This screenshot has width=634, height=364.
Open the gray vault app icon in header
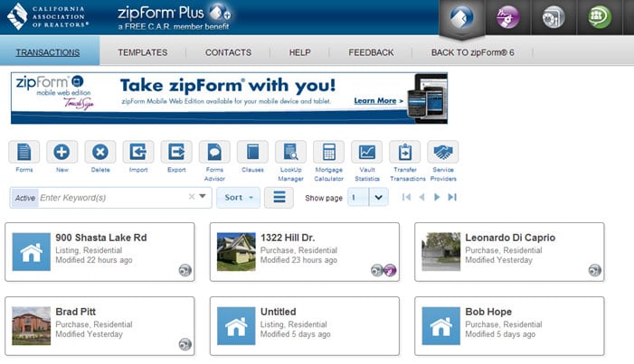pyautogui.click(x=554, y=17)
